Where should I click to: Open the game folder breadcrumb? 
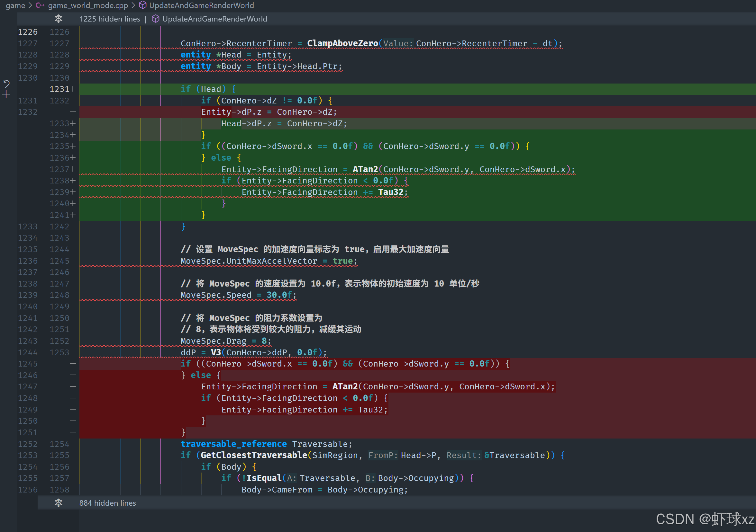15,5
